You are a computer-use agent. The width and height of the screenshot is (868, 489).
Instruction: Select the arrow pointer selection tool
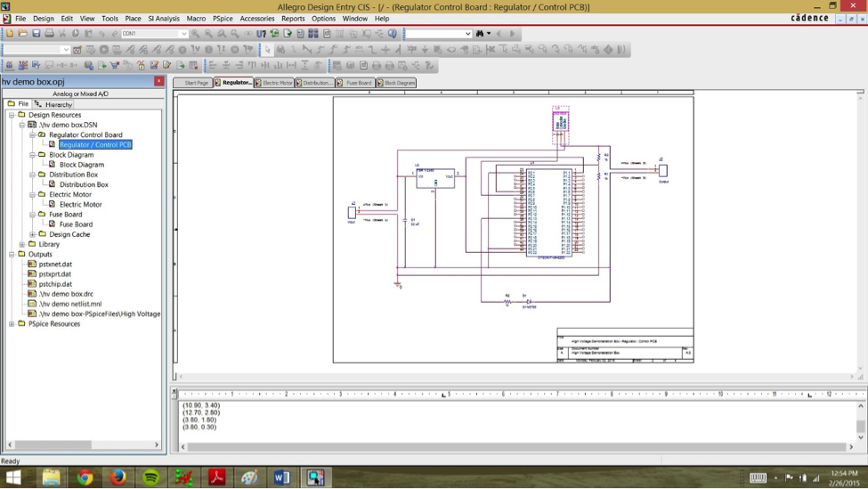(x=267, y=49)
